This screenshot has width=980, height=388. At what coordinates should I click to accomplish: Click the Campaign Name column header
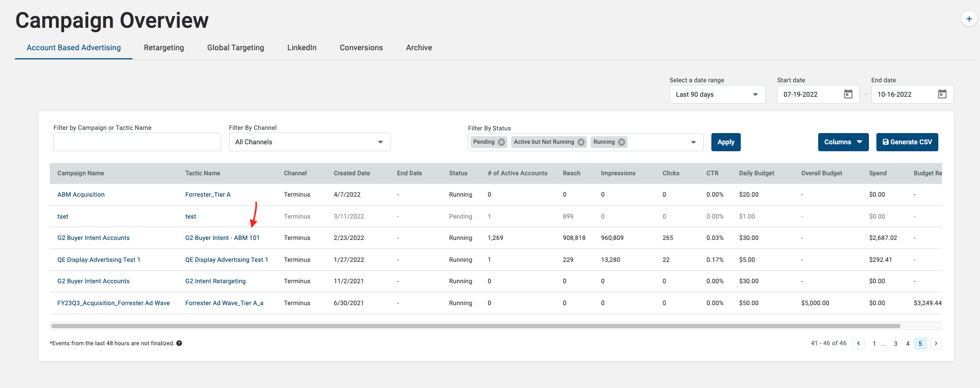pos(81,173)
